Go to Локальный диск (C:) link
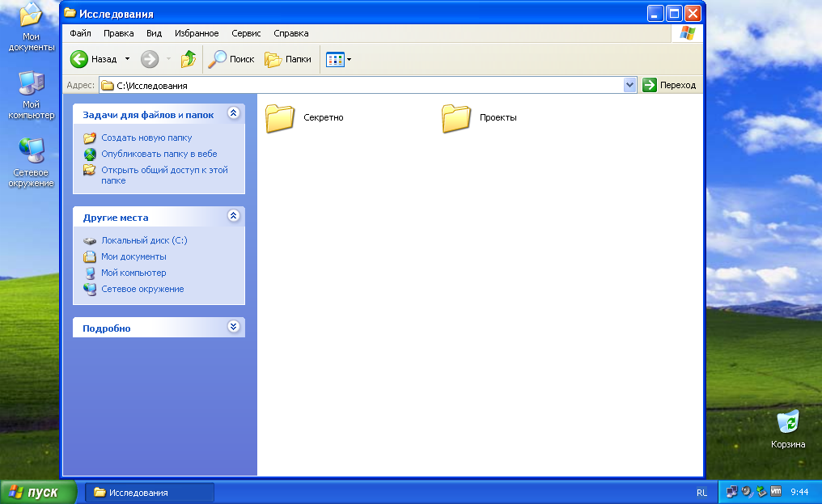This screenshot has width=822, height=504. [144, 240]
